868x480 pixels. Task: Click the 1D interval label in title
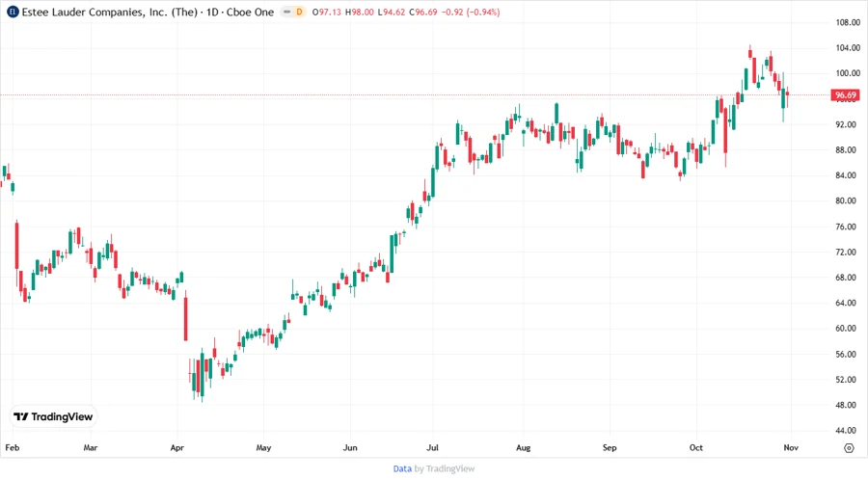point(212,12)
